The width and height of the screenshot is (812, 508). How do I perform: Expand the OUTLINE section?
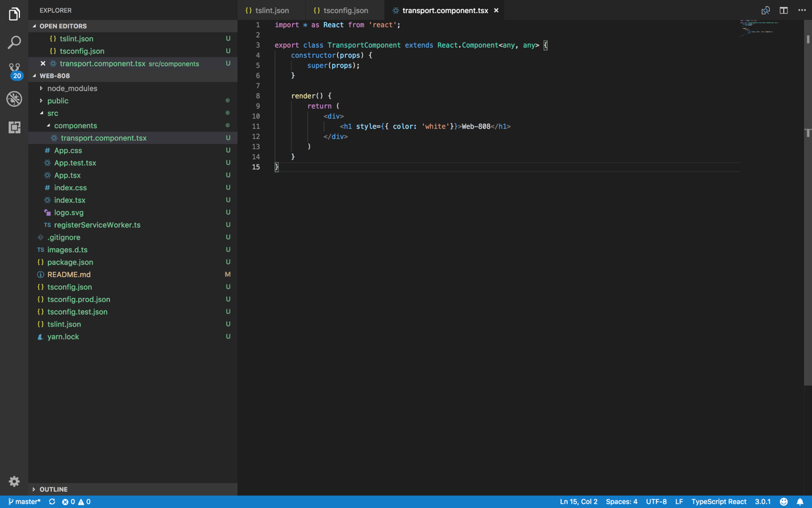(x=53, y=489)
